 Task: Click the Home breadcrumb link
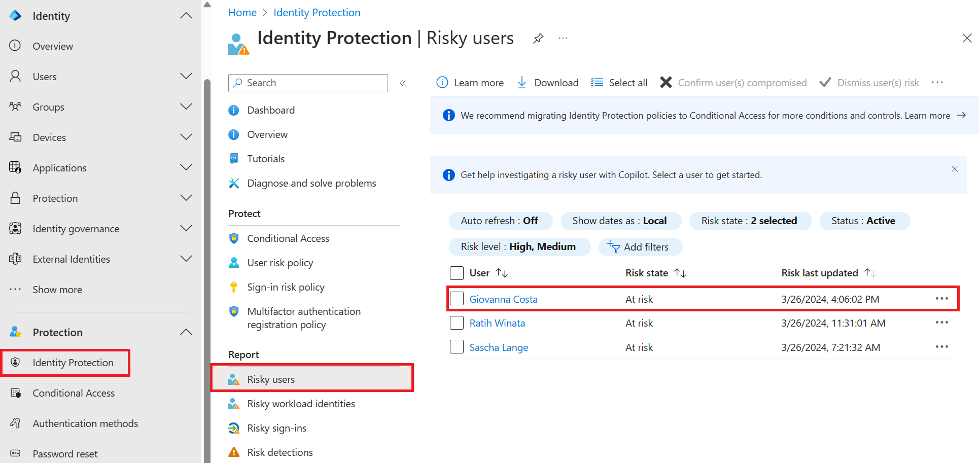(x=242, y=12)
